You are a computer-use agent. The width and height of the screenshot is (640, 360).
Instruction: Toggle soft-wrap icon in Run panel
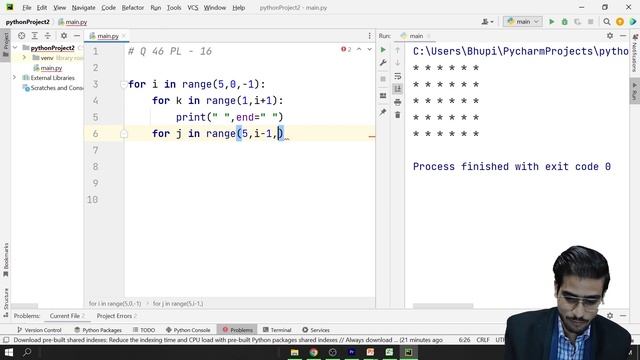tap(398, 76)
